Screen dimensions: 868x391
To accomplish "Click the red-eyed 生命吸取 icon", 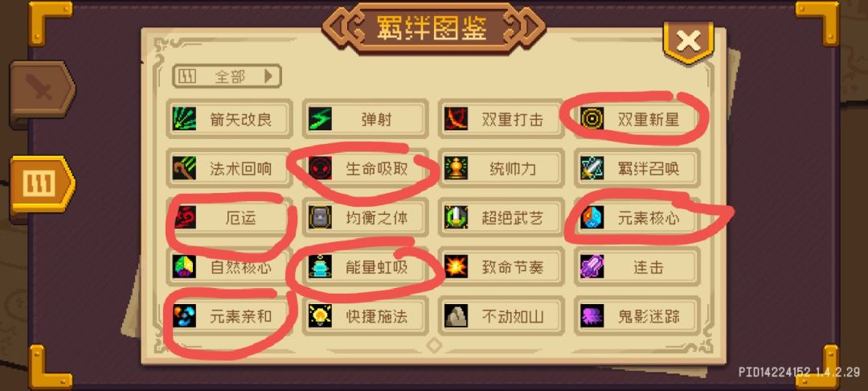I will click(x=320, y=168).
